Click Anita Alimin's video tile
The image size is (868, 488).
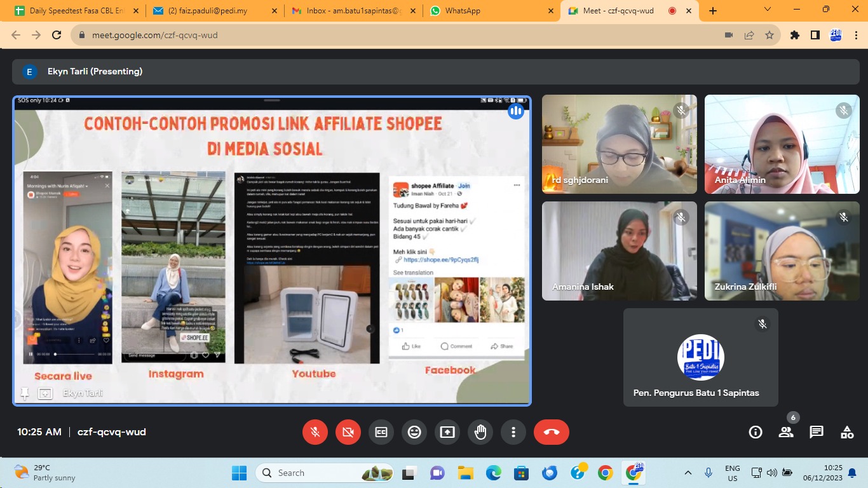[x=782, y=144]
